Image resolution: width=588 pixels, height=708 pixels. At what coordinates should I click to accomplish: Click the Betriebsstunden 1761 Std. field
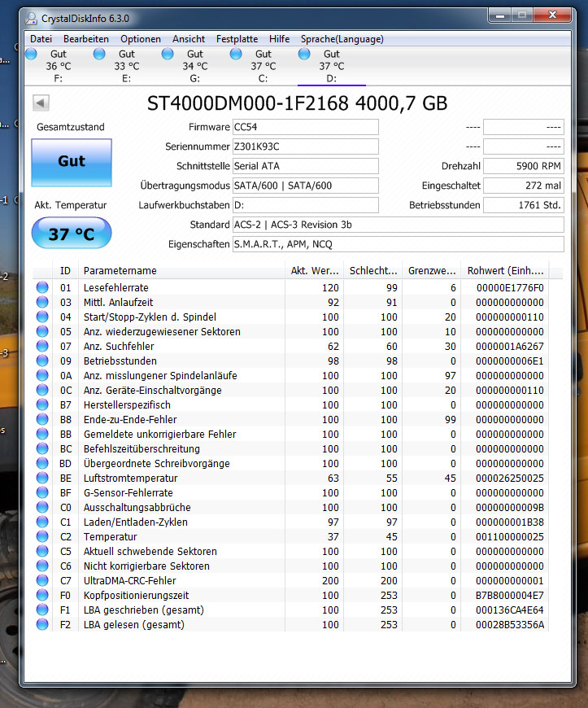[524, 205]
